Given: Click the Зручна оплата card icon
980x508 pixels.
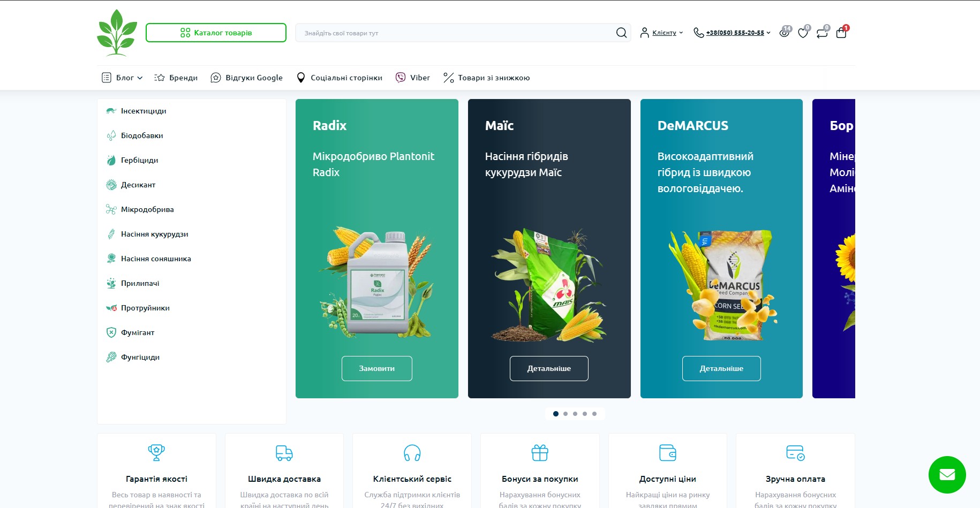Looking at the screenshot, I should point(795,453).
